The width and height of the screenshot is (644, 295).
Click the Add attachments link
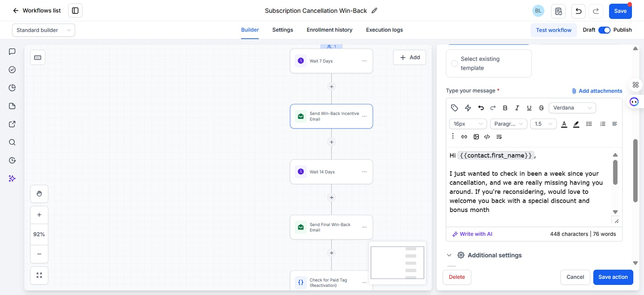click(597, 91)
